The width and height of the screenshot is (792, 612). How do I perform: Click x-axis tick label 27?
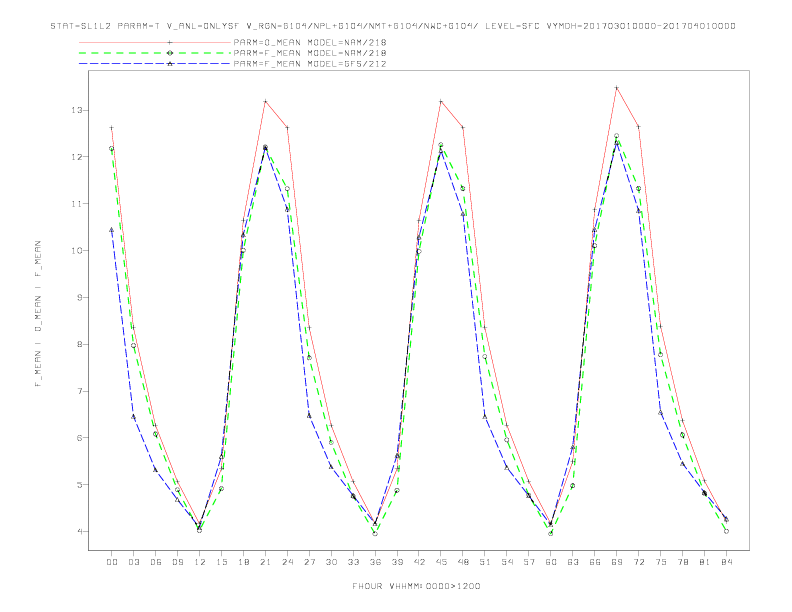click(x=309, y=562)
